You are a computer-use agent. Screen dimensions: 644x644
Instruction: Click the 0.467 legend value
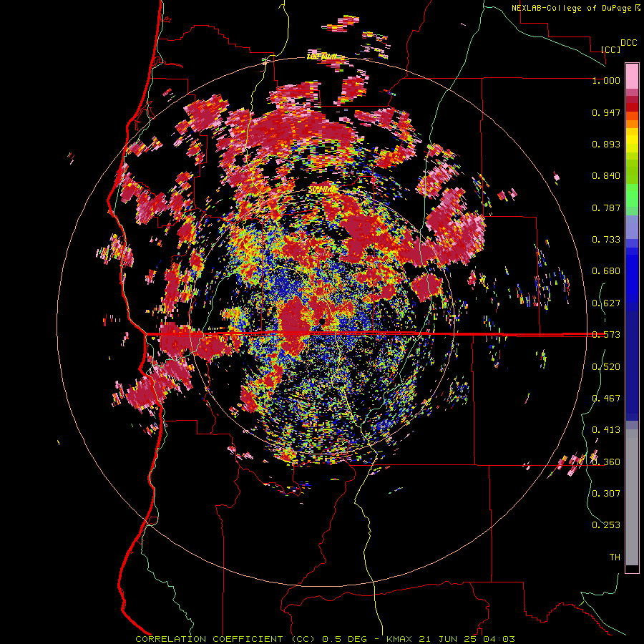pyautogui.click(x=606, y=399)
